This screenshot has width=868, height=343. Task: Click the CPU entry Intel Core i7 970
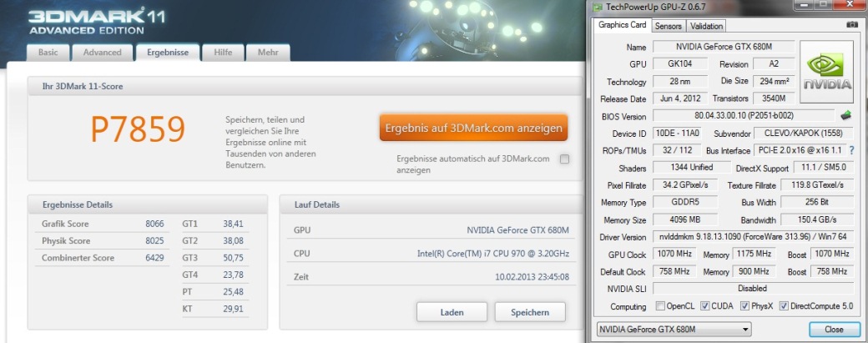point(493,254)
